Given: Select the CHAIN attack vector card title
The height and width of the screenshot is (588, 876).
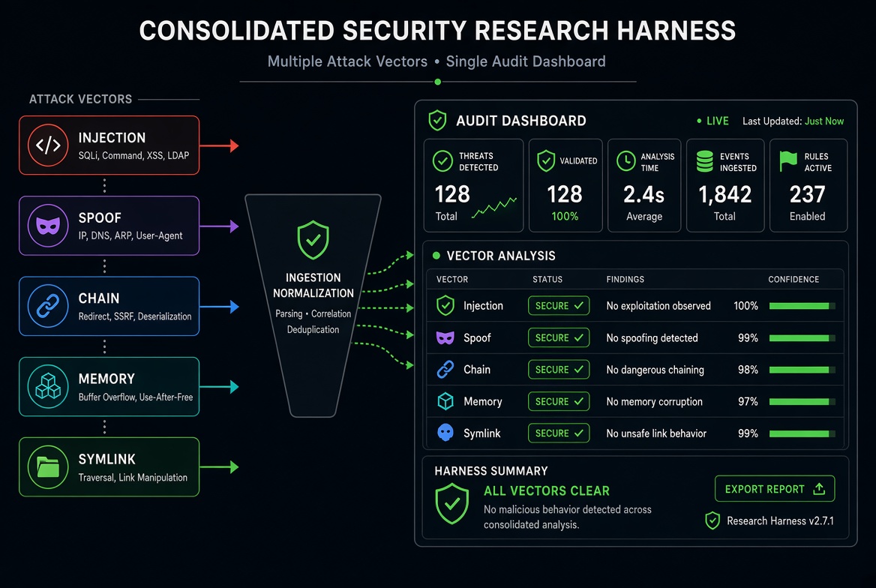Looking at the screenshot, I should 98,298.
